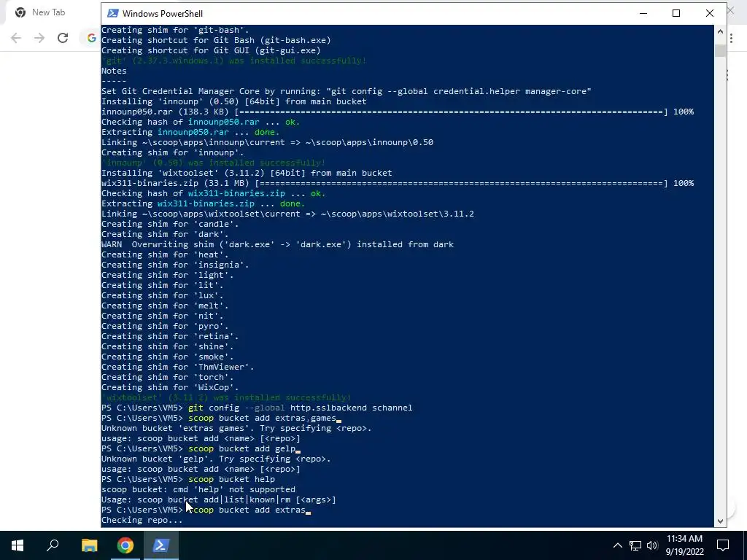Maximize the PowerShell window
This screenshot has height=560, width=747.
click(676, 13)
